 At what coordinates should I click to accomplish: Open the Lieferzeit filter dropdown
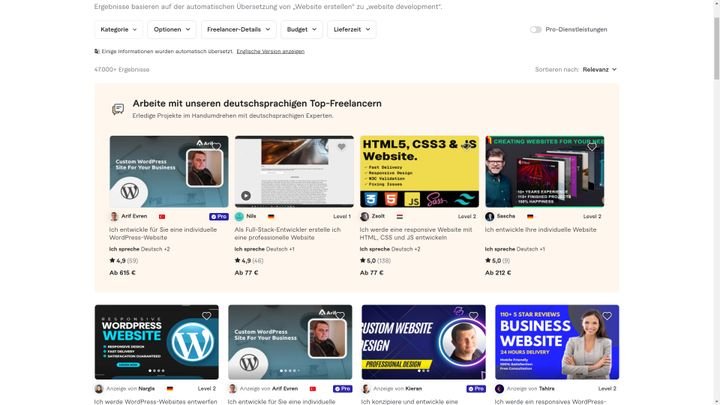click(x=352, y=29)
